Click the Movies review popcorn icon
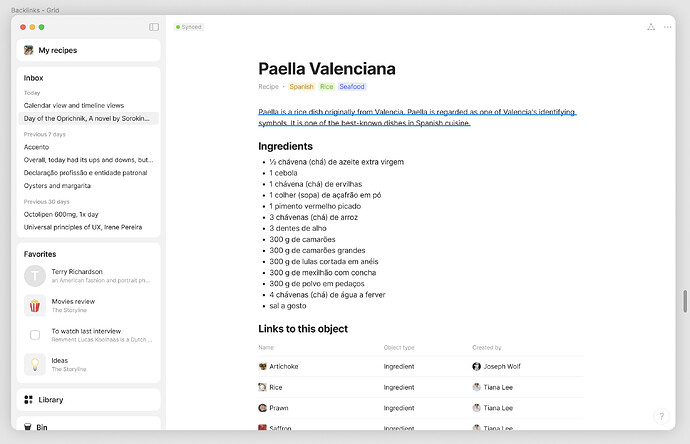Viewport: 690px width, 444px height. click(x=35, y=305)
